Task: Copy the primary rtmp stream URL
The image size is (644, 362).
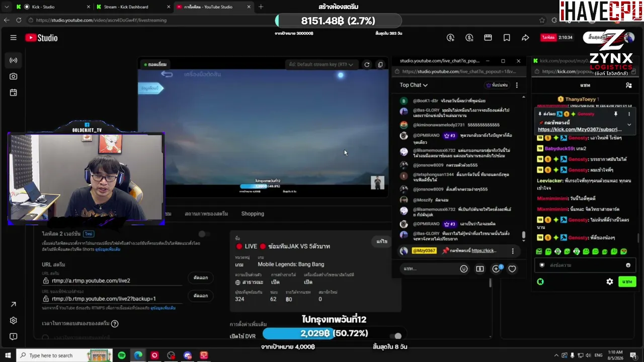Action: coord(201,278)
